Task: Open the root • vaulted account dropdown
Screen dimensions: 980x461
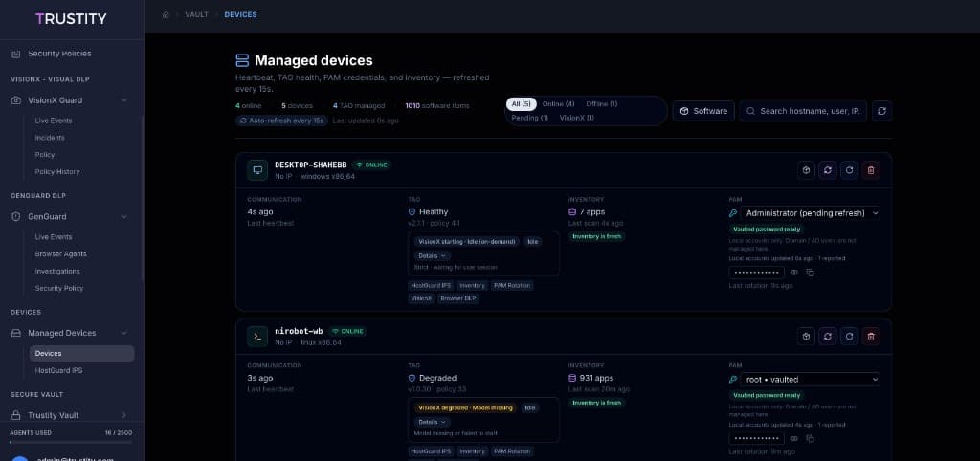Action: (x=811, y=379)
